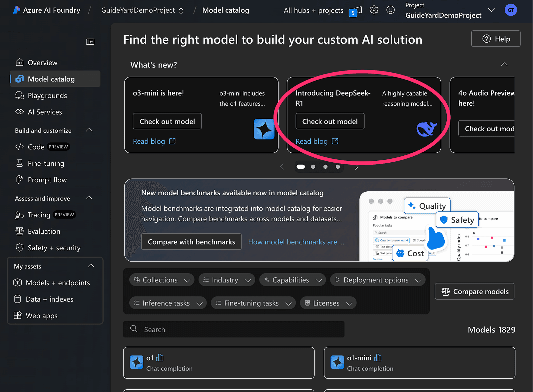Check out the o3-mini model
Screen dimensions: 533x392
[x=167, y=121]
